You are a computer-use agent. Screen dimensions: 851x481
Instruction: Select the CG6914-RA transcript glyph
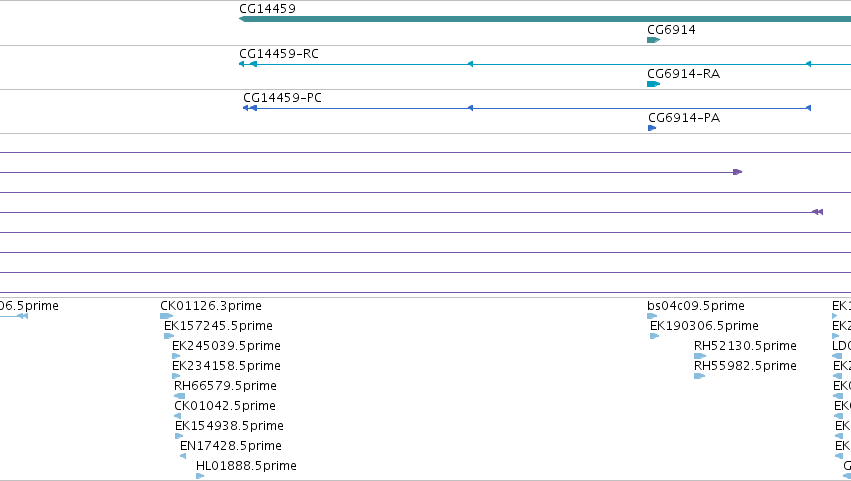[x=653, y=84]
